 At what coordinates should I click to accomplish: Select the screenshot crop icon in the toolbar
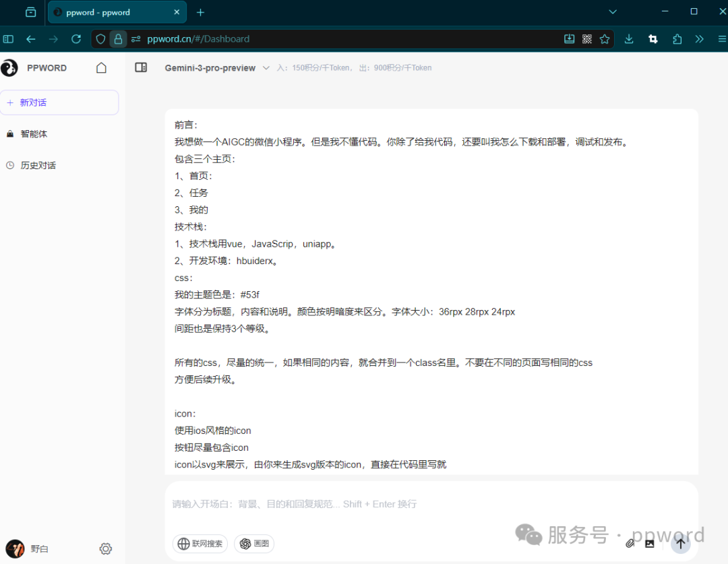(x=653, y=38)
